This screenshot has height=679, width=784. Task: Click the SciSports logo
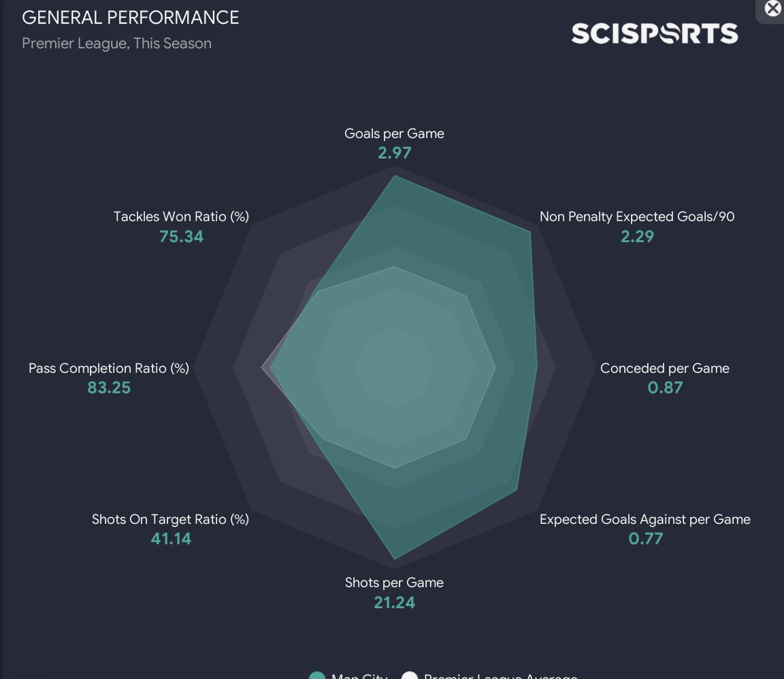click(654, 33)
